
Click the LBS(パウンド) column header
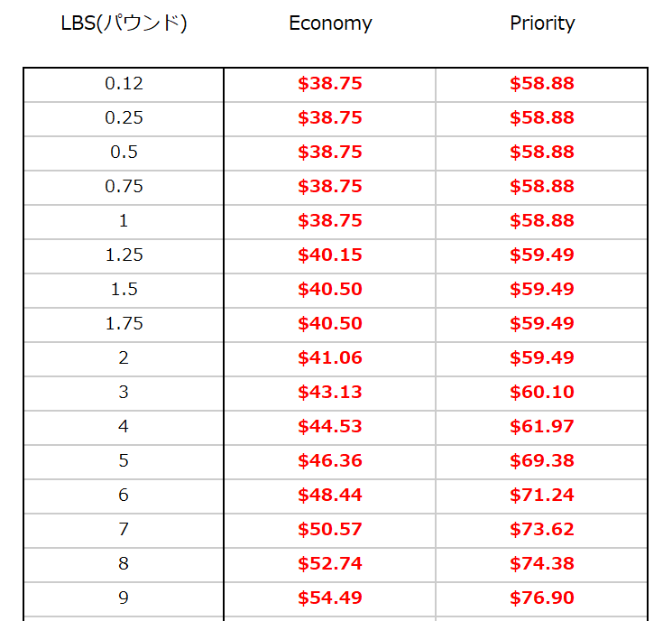click(x=124, y=23)
